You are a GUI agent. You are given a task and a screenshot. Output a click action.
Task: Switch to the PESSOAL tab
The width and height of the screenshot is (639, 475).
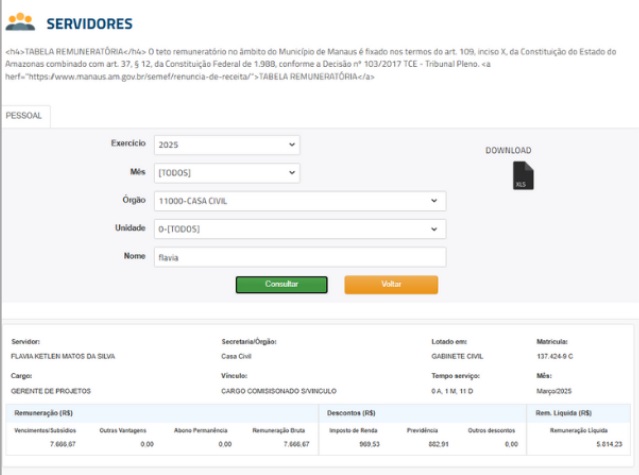24,115
